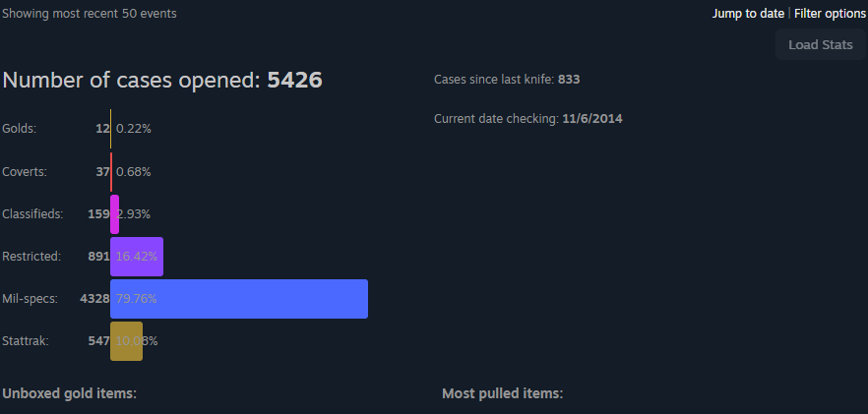Click the Stattrak label

click(x=26, y=341)
